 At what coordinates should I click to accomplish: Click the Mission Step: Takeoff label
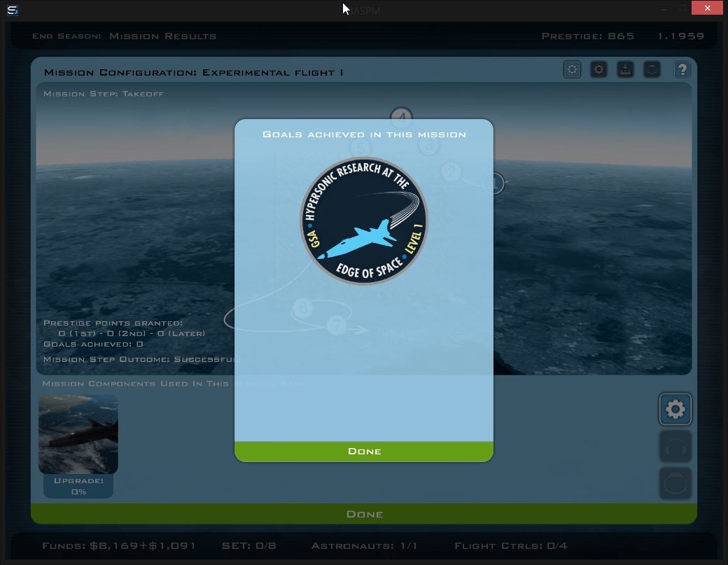104,94
